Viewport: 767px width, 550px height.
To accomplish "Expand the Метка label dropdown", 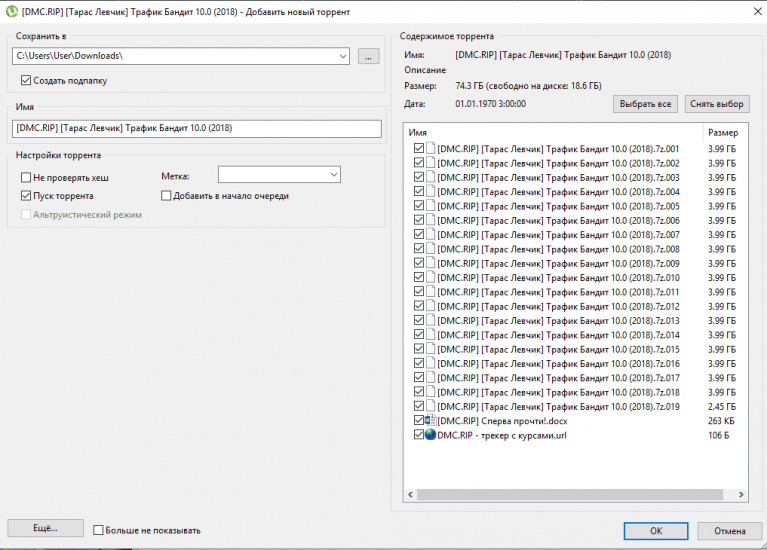I will 333,175.
